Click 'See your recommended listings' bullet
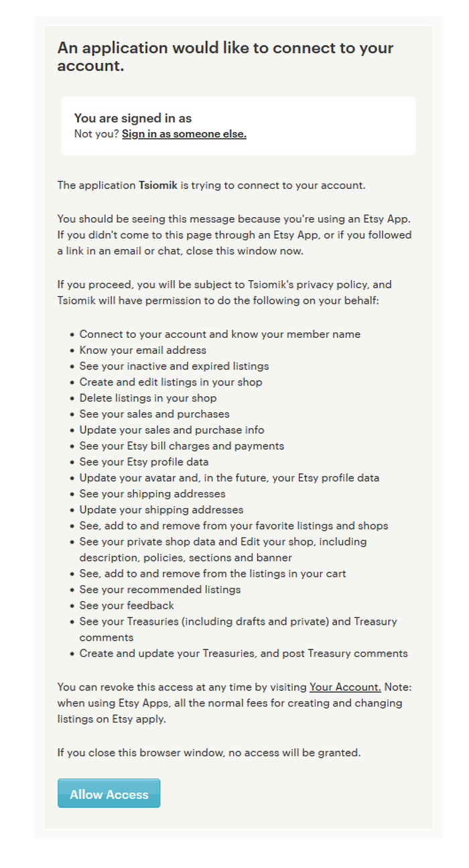469x868 pixels. click(x=160, y=589)
